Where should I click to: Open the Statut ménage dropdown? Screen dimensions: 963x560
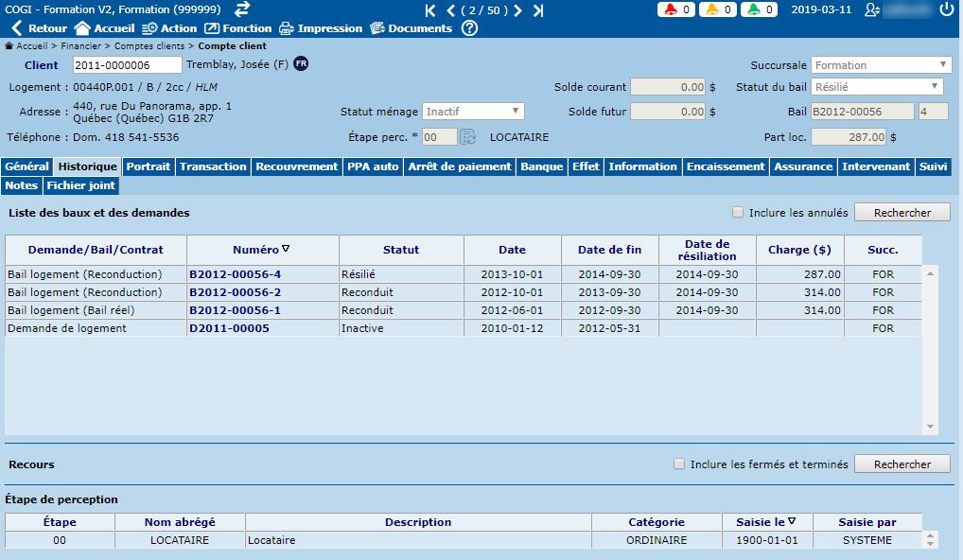click(473, 112)
